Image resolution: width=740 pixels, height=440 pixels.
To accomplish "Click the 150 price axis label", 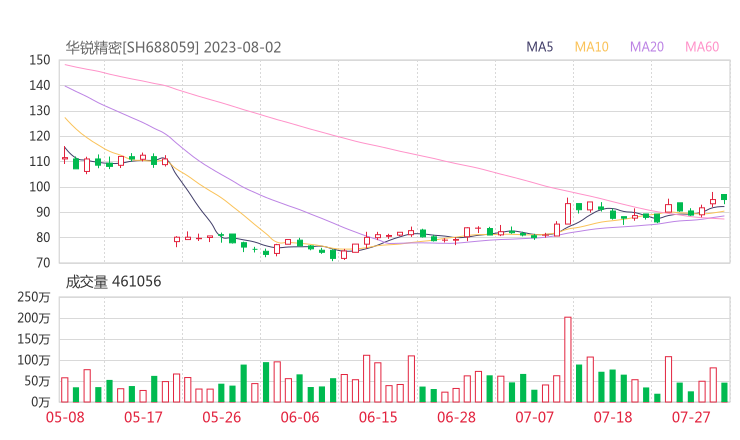I will click(40, 60).
